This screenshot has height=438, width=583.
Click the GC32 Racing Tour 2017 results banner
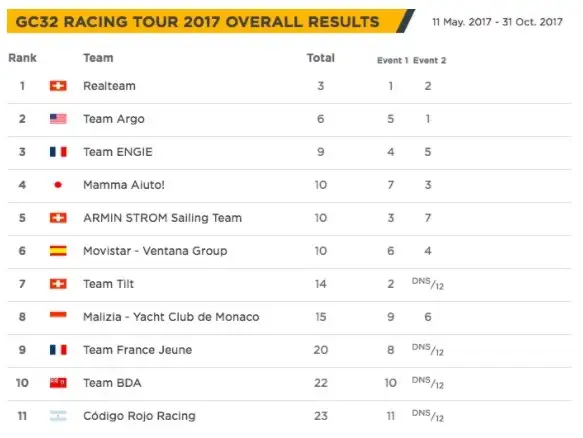(x=210, y=22)
